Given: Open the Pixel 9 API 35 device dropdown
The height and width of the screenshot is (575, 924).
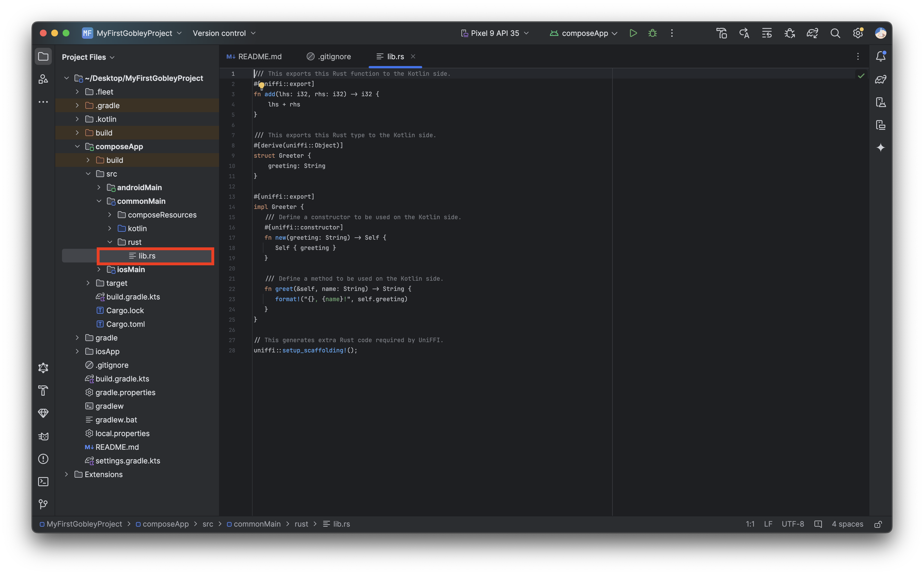Looking at the screenshot, I should click(x=495, y=33).
